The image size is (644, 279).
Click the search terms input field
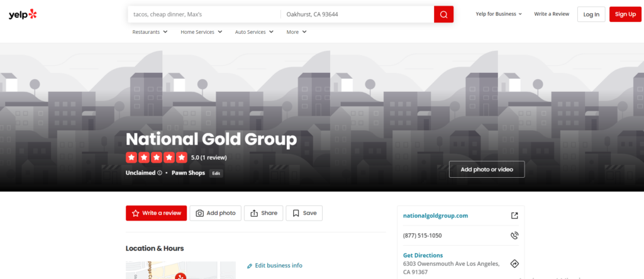coord(204,14)
